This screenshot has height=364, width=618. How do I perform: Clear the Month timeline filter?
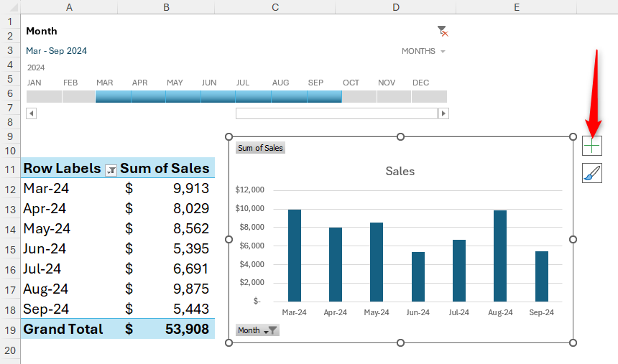[x=443, y=31]
